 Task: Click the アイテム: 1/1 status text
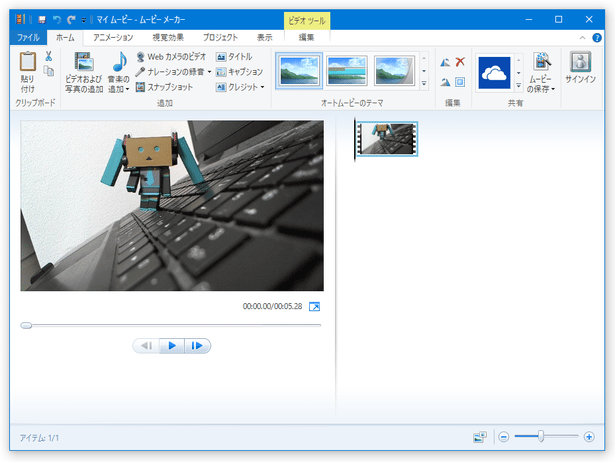(39, 438)
